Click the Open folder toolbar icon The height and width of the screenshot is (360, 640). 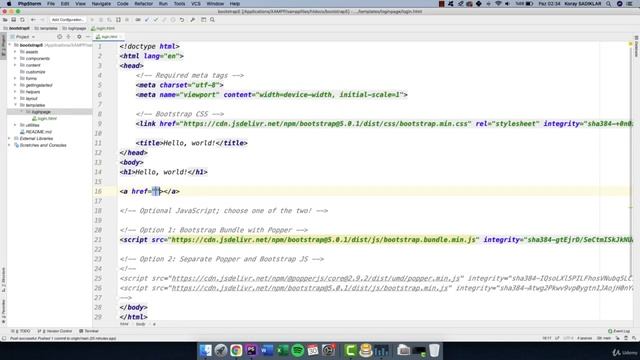click(5, 20)
